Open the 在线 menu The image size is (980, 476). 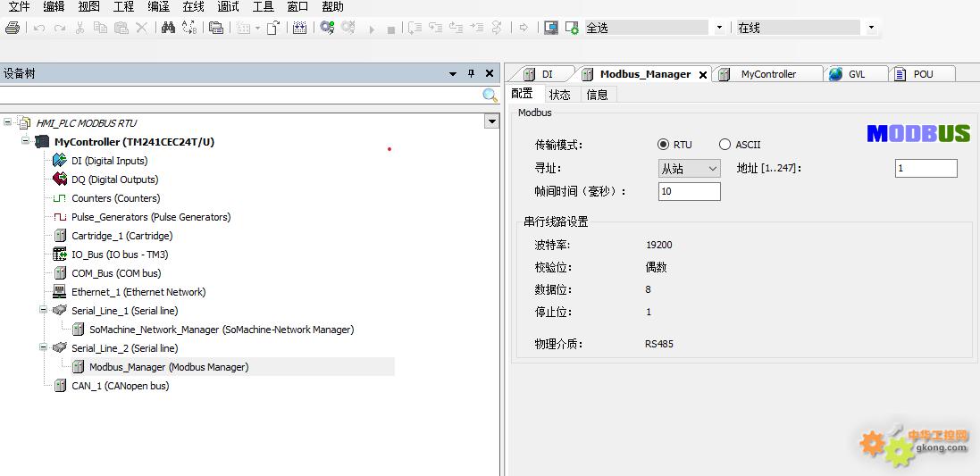click(x=193, y=7)
